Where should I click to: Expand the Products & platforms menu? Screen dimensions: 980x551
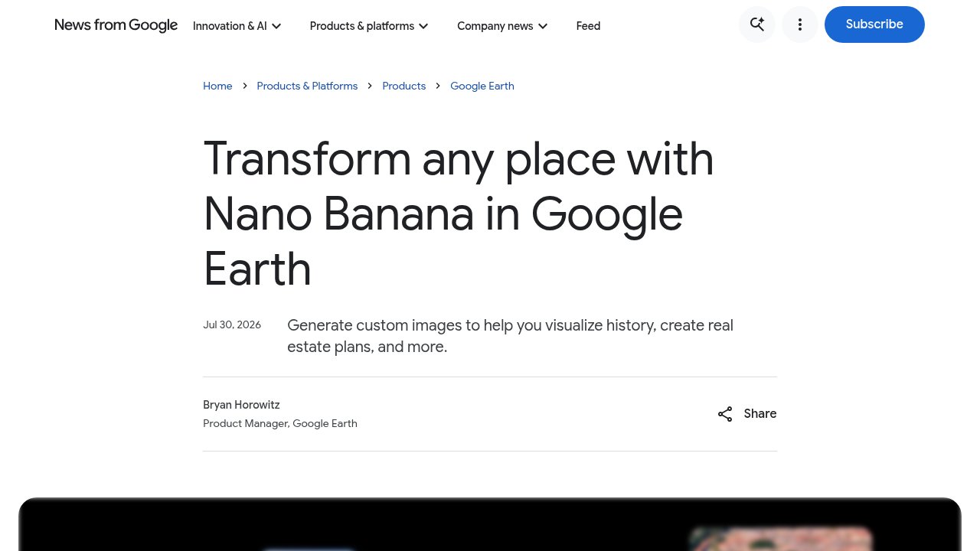coord(369,26)
